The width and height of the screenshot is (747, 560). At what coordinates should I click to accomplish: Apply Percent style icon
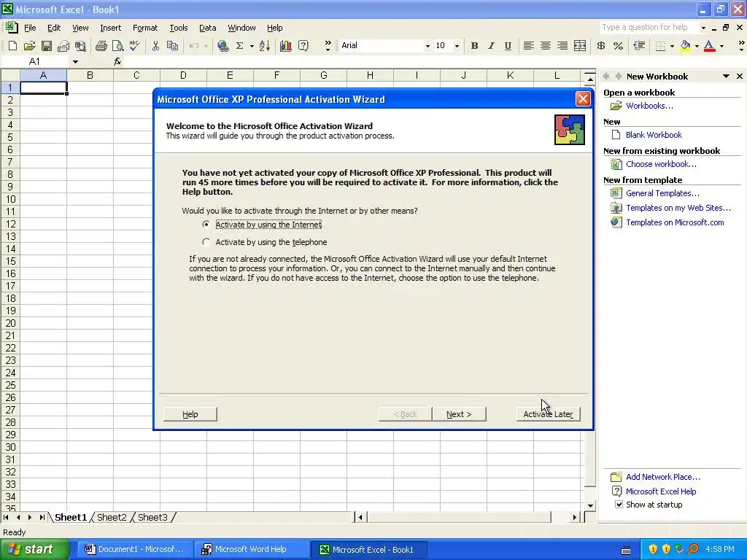click(x=618, y=46)
